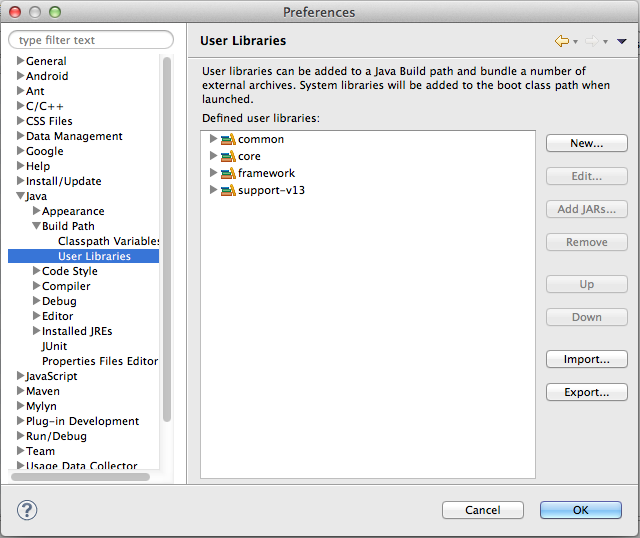Open the help question mark icon
Viewport: 640px width, 538px height.
27,510
